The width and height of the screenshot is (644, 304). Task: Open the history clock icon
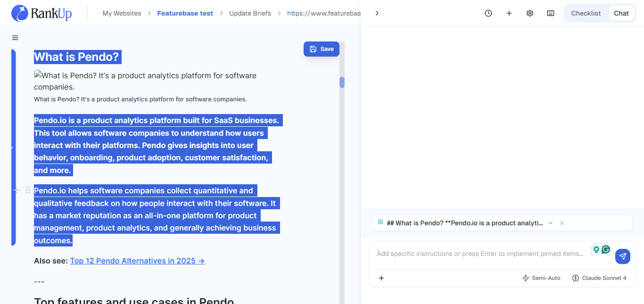[488, 13]
